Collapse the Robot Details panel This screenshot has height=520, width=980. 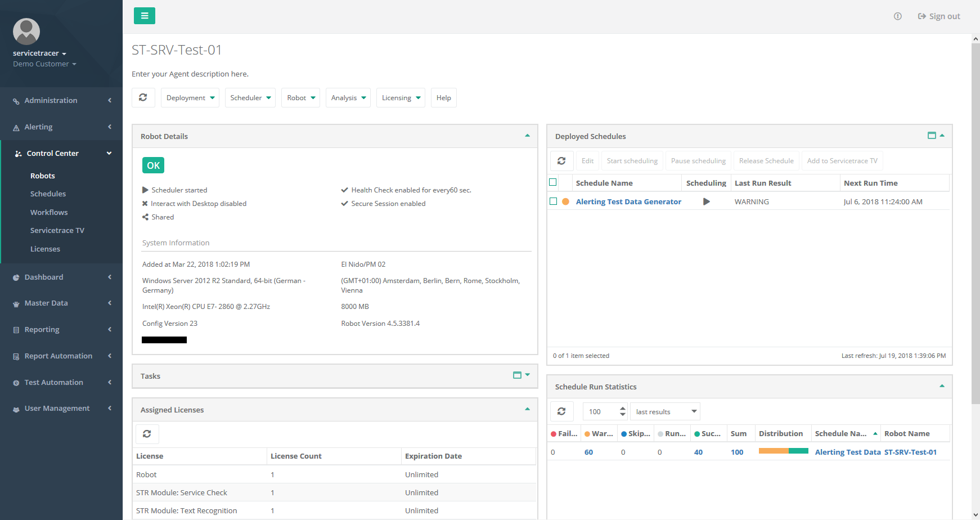point(527,136)
